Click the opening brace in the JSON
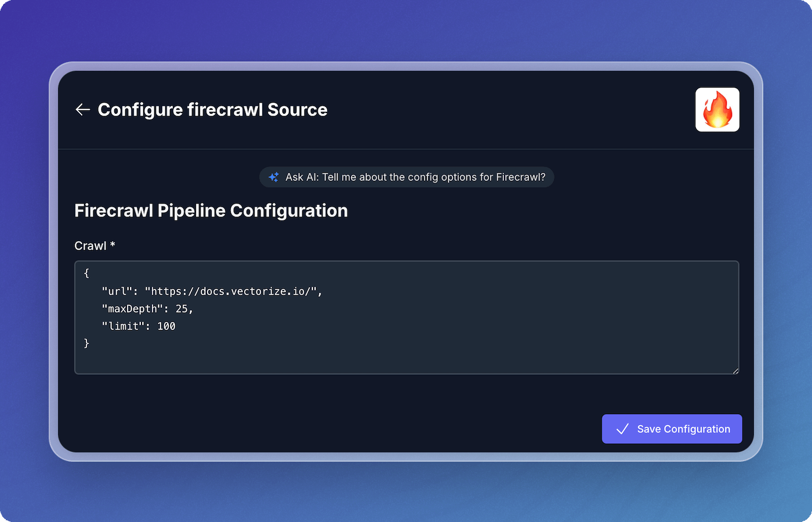The height and width of the screenshot is (522, 812). tap(86, 273)
